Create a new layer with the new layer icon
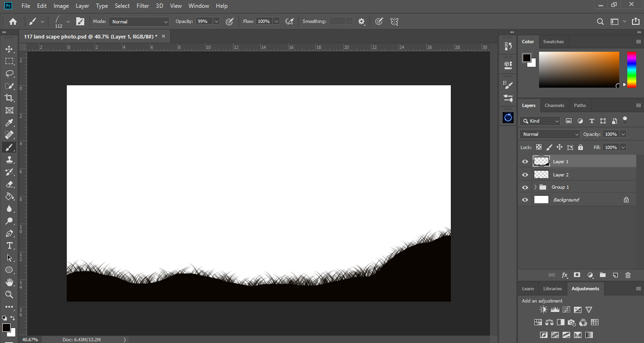Screen dimensions: 644x343 coord(615,275)
